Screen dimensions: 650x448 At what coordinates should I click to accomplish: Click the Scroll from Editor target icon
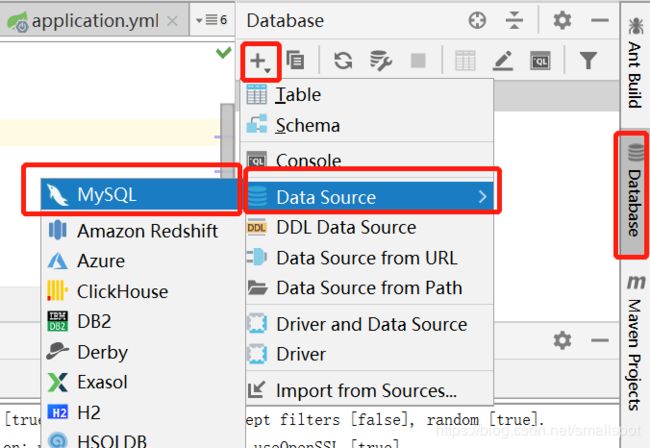coord(477,20)
